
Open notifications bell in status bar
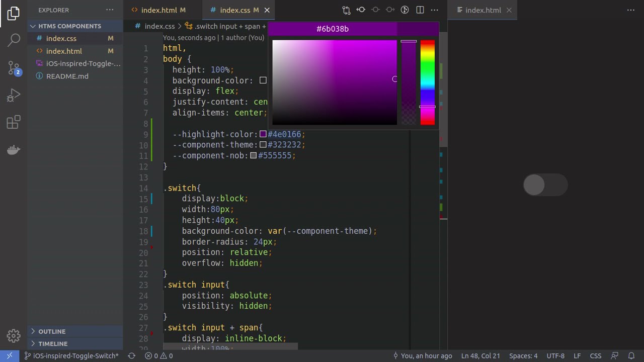[x=631, y=356]
